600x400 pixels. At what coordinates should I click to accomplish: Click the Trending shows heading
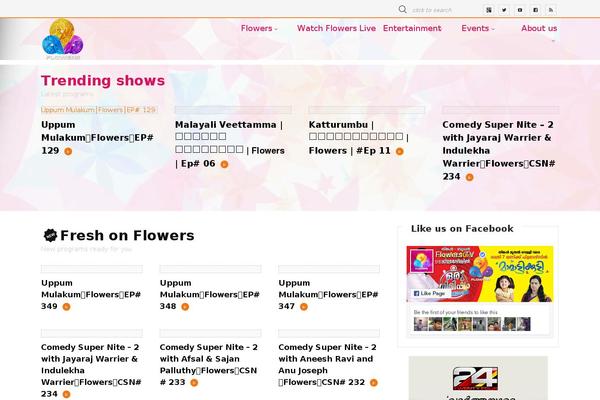pos(103,80)
